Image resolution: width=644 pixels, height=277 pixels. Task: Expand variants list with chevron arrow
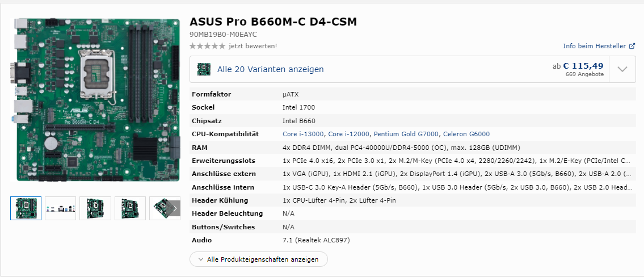(622, 69)
